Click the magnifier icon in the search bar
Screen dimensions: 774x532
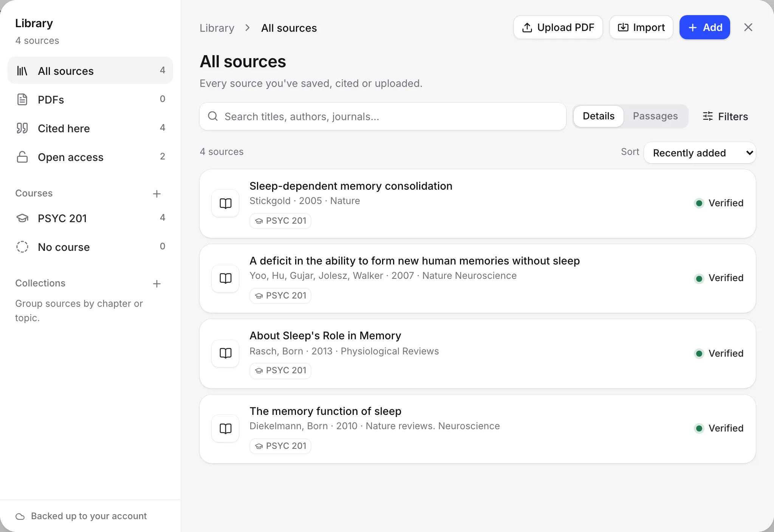click(213, 116)
